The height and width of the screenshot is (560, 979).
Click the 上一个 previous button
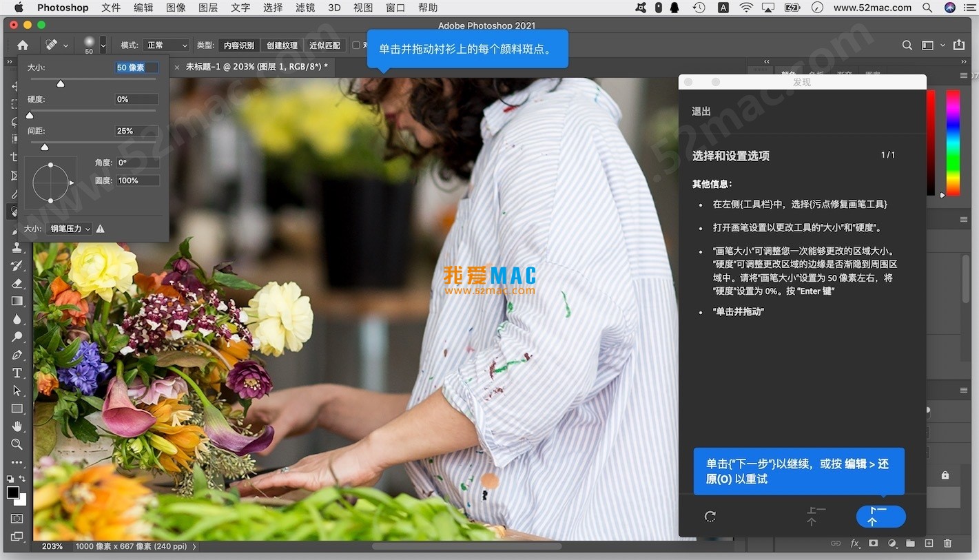(x=816, y=517)
